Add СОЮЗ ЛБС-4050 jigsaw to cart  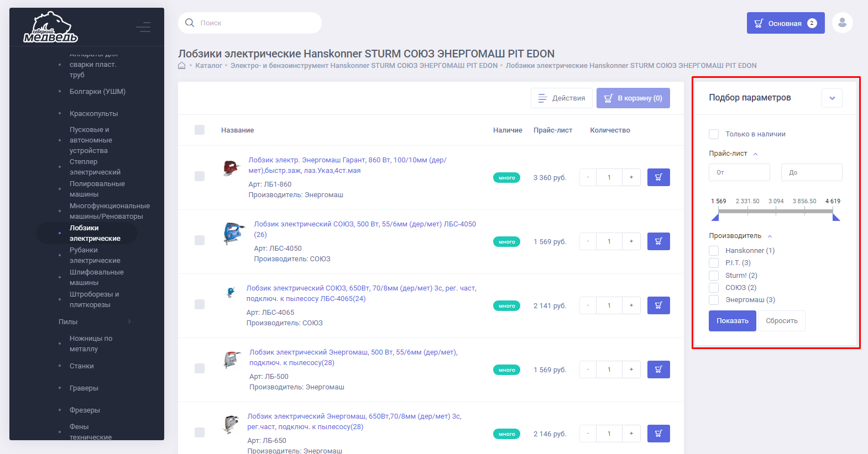(x=658, y=241)
